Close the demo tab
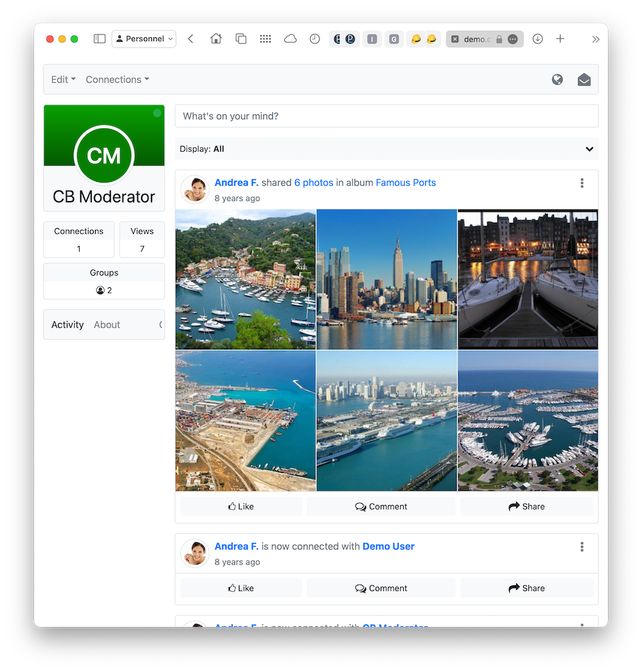The height and width of the screenshot is (672, 642). 455,39
